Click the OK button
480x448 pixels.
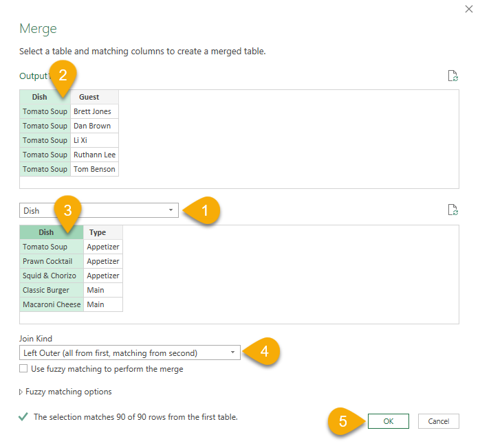(x=388, y=421)
